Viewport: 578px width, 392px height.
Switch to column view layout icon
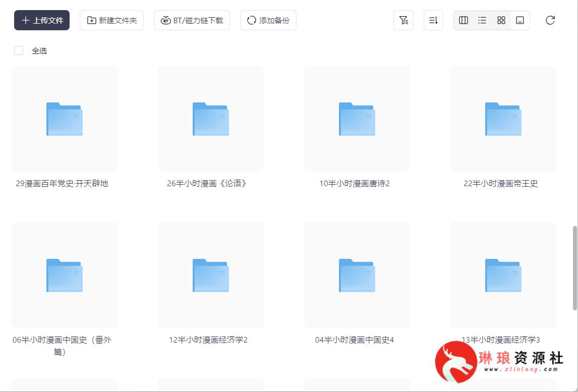click(464, 20)
